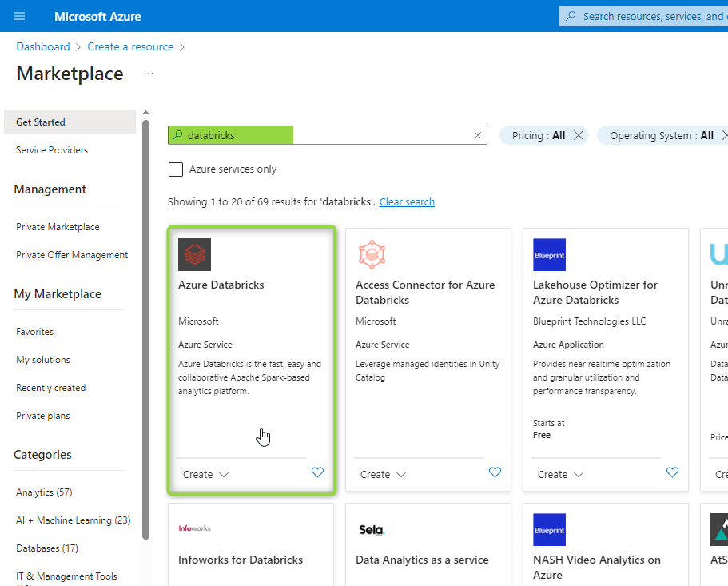The image size is (728, 586).
Task: Open Private Marketplace
Action: [x=58, y=226]
